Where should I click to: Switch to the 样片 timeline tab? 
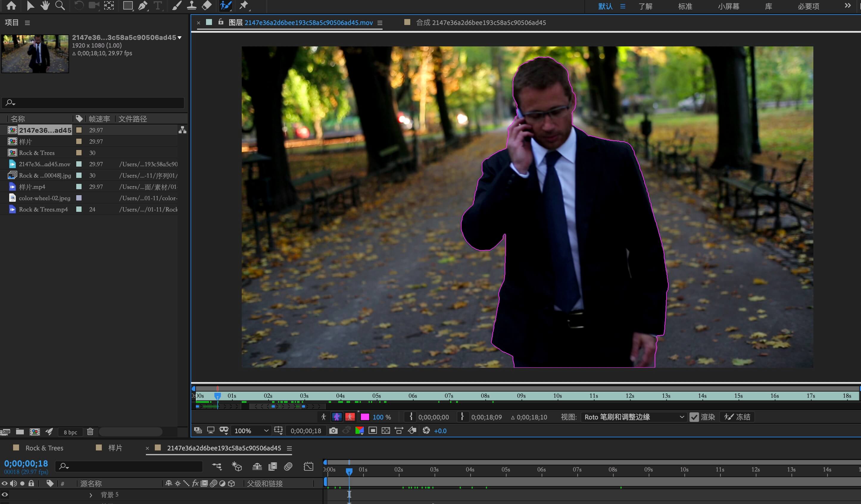[115, 448]
